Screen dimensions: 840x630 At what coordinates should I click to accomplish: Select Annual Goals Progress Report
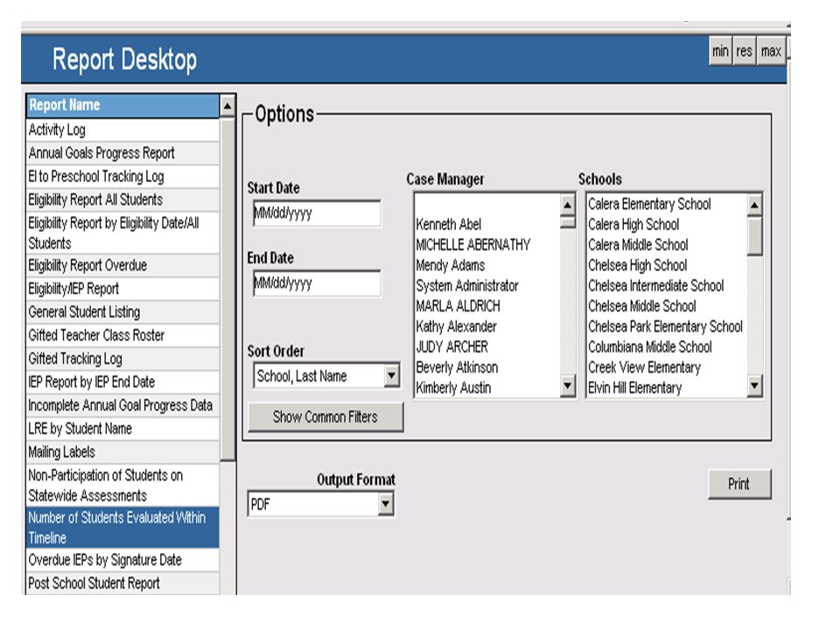tap(122, 153)
